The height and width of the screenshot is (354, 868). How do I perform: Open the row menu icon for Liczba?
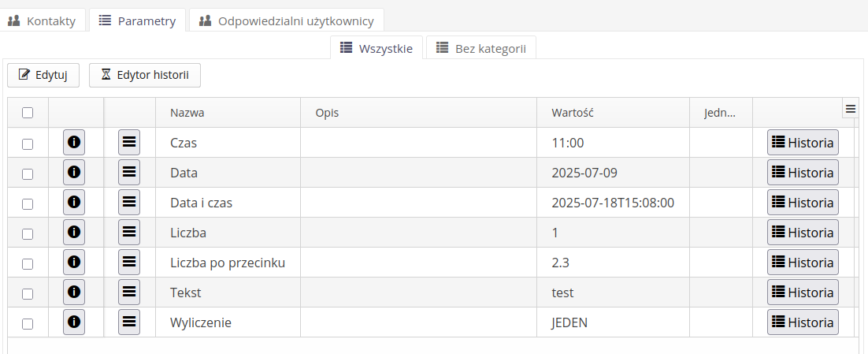pos(129,233)
